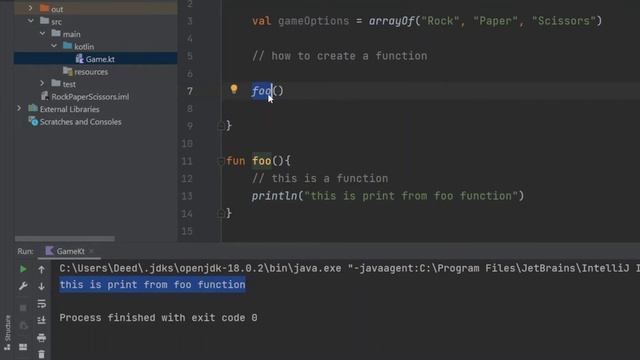
Task: Click gameOptions variable name on line 3
Action: (x=313, y=21)
